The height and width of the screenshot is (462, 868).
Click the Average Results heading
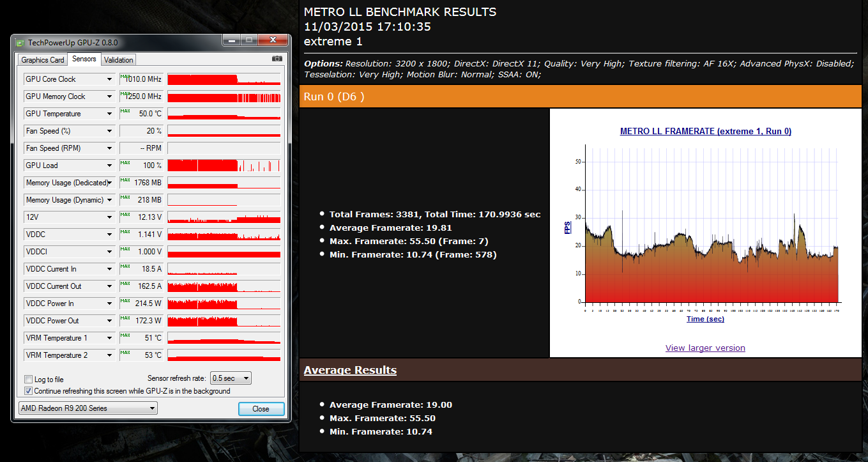point(350,371)
